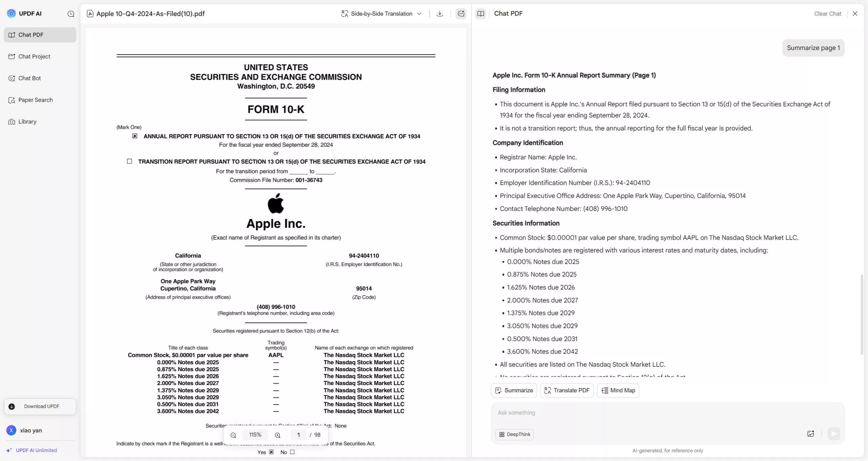Enable DeepThink mode
This screenshot has height=461, width=868.
pyautogui.click(x=514, y=434)
